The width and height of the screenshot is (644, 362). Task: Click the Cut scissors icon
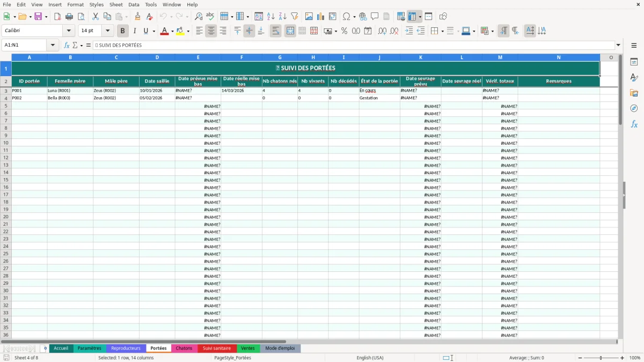[x=96, y=17]
